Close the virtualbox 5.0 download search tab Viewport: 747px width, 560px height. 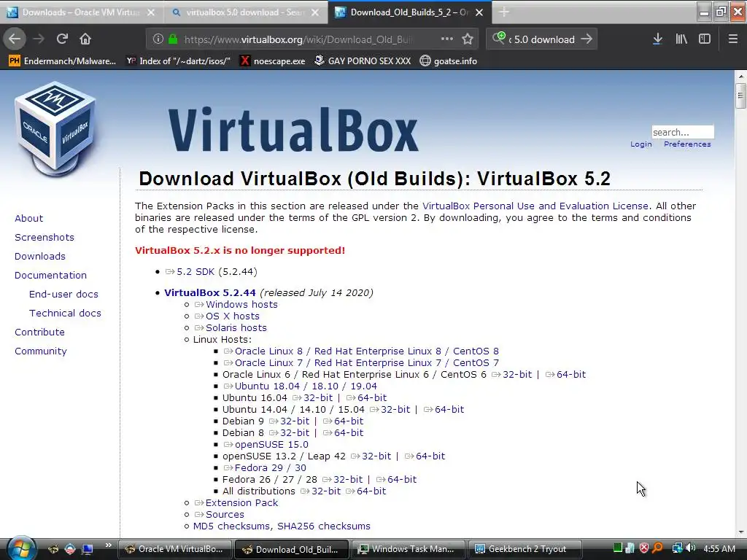tap(315, 13)
